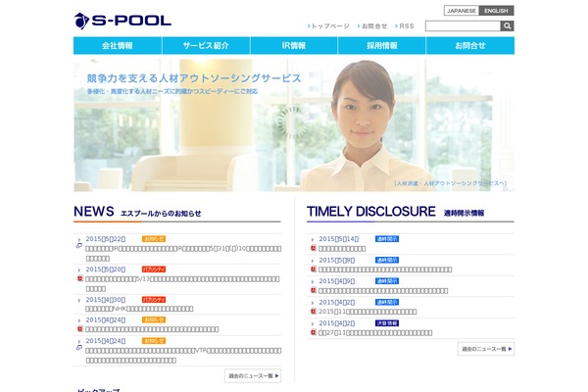Click the hero banner headline 競争力を支える人材アウトソーシングサービス
The image size is (588, 392).
(194, 78)
